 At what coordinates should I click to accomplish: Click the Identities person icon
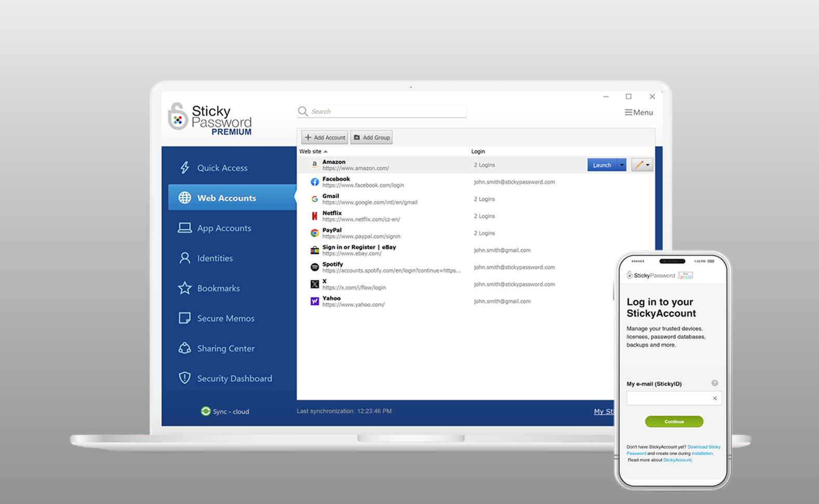pyautogui.click(x=184, y=258)
